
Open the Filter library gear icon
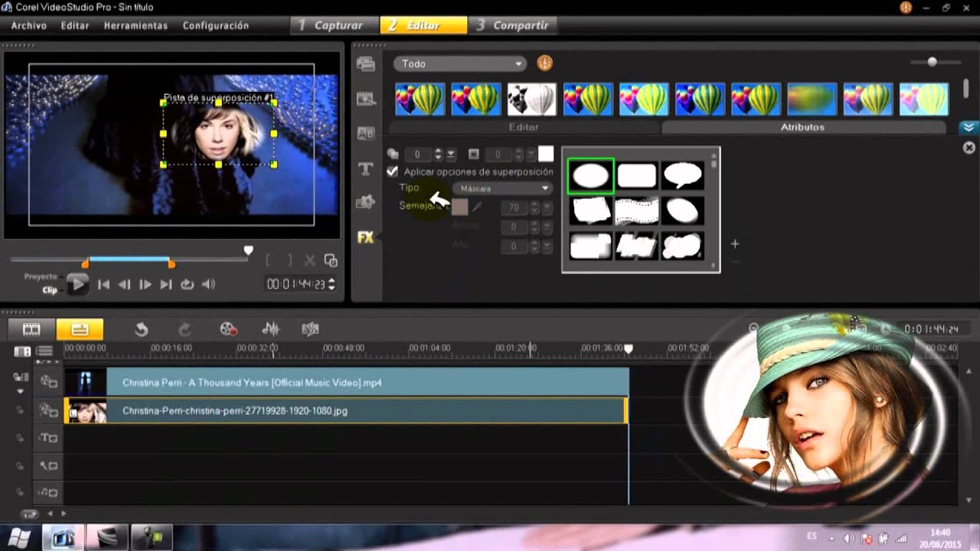[x=365, y=202]
